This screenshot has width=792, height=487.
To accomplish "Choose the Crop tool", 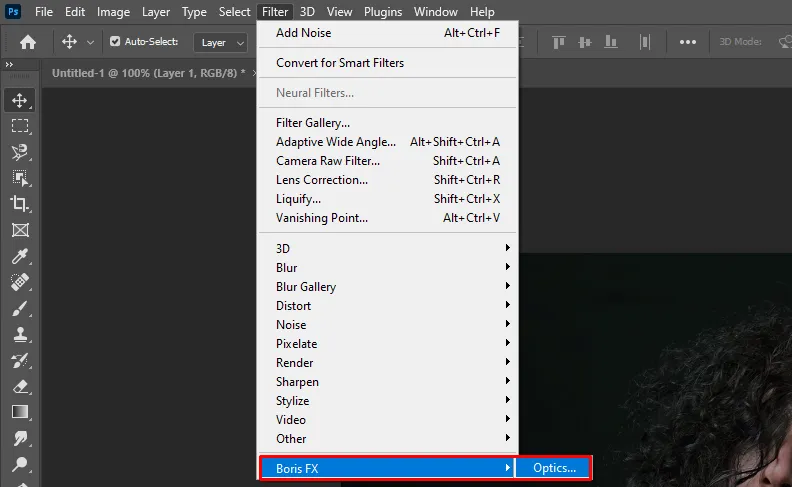I will click(19, 204).
